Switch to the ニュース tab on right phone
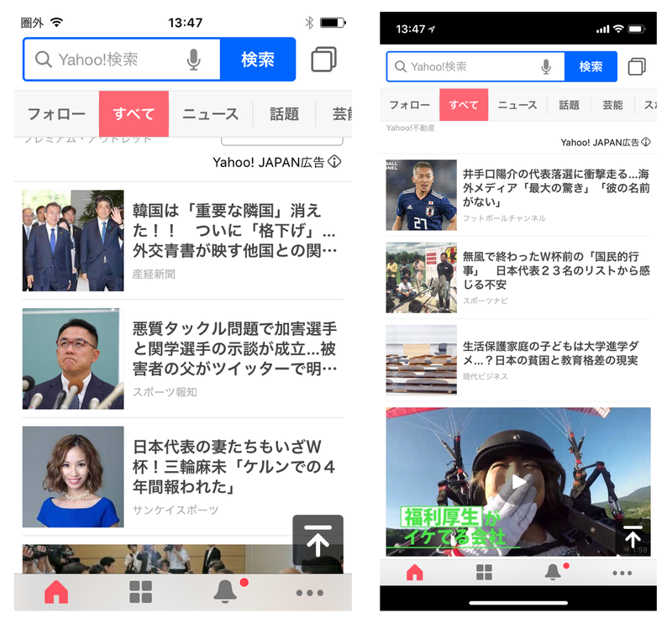672x618 pixels. pos(517,105)
